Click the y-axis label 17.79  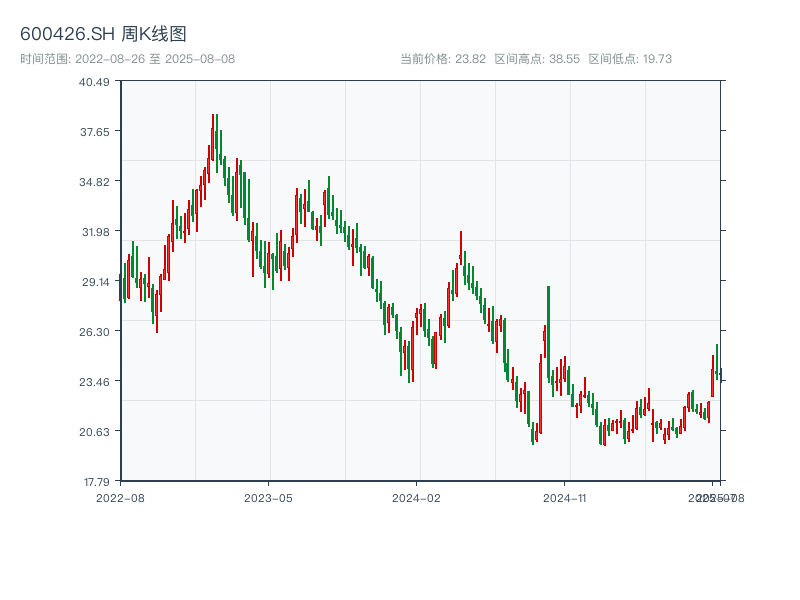tap(97, 482)
